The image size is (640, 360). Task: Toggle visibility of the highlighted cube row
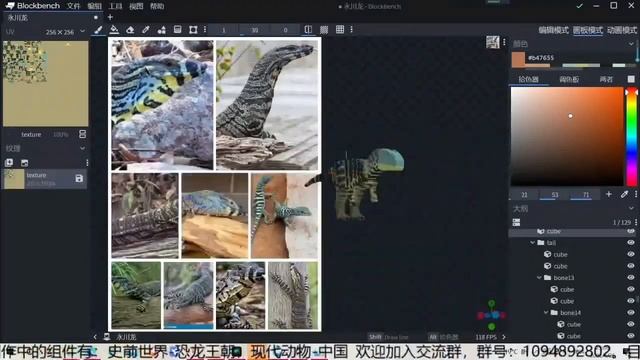coord(631,231)
